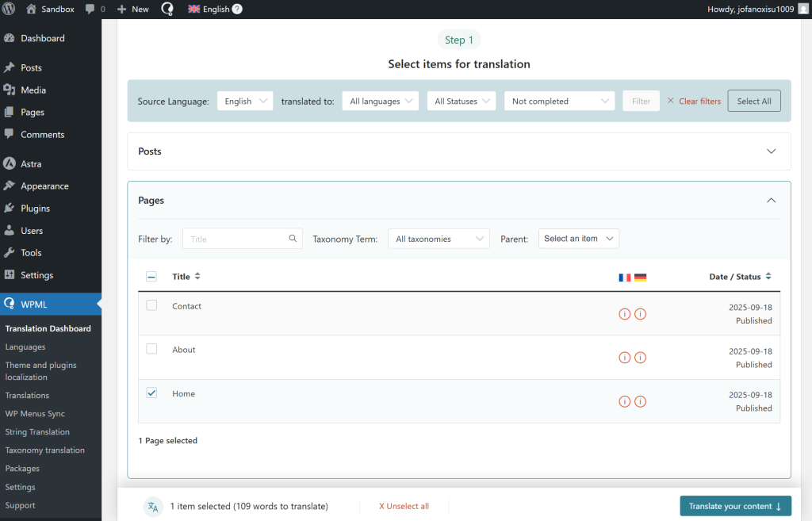Open the German translation status icon for Contact

641,313
